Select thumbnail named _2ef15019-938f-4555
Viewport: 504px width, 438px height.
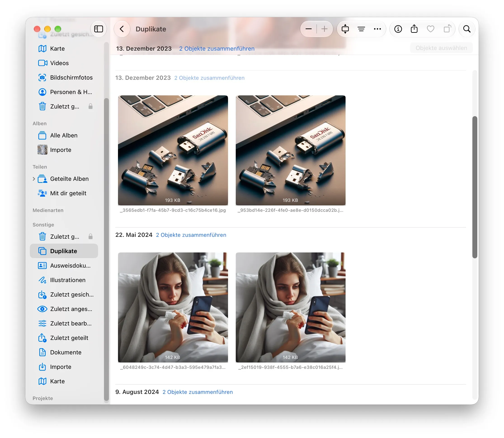tap(290, 307)
